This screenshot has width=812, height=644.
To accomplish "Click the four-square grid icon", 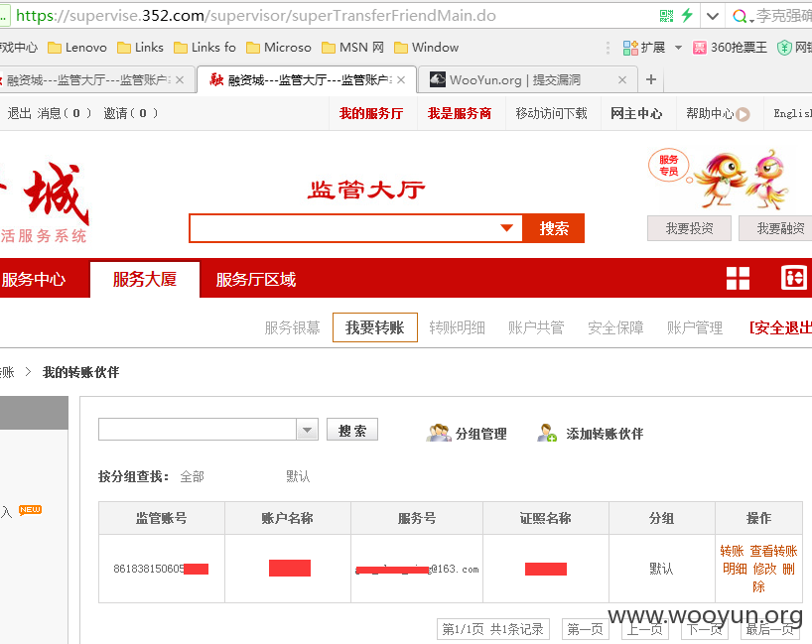I will (x=738, y=278).
